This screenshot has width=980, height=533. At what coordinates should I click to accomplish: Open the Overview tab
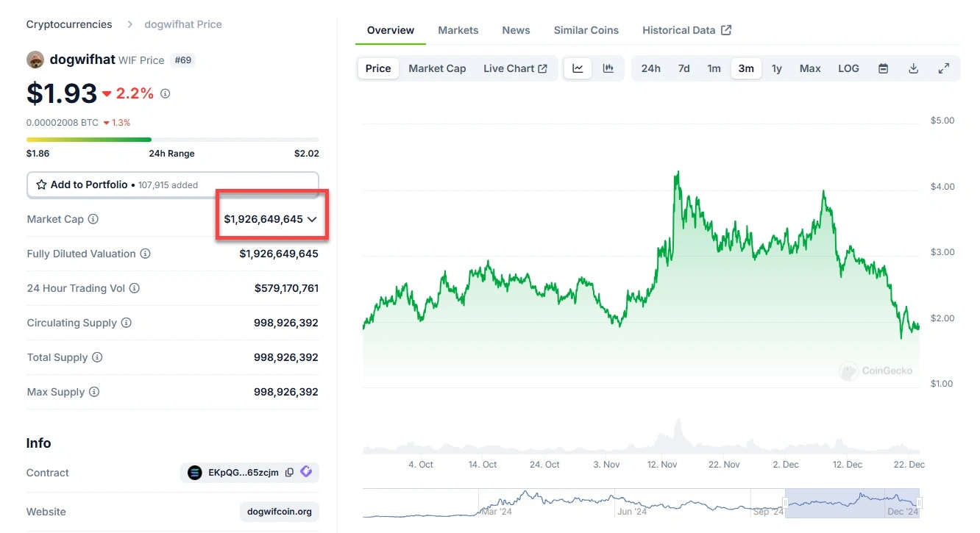[x=391, y=30]
